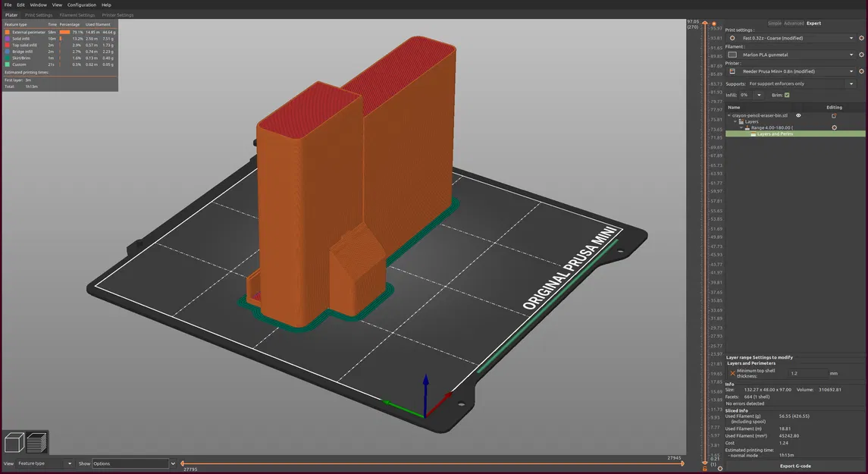Open printer settings cog beside Reeder Prusa Mini+
The image size is (868, 474).
[x=861, y=71]
